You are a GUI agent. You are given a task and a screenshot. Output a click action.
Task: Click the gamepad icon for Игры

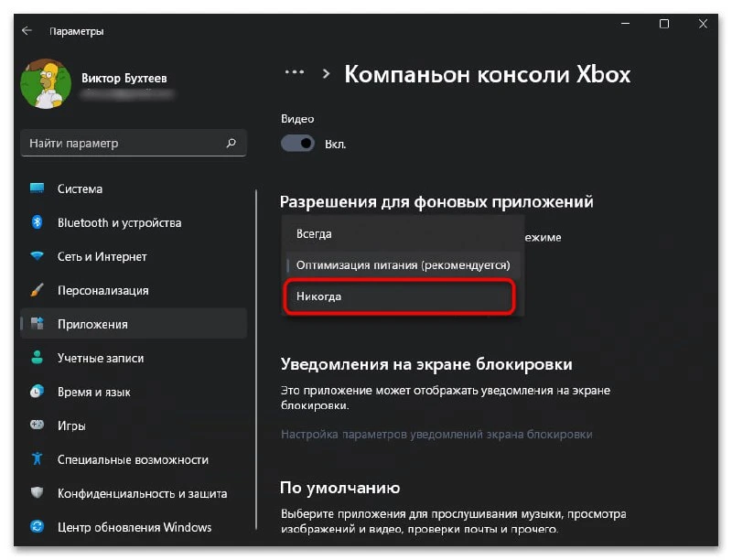[37, 425]
